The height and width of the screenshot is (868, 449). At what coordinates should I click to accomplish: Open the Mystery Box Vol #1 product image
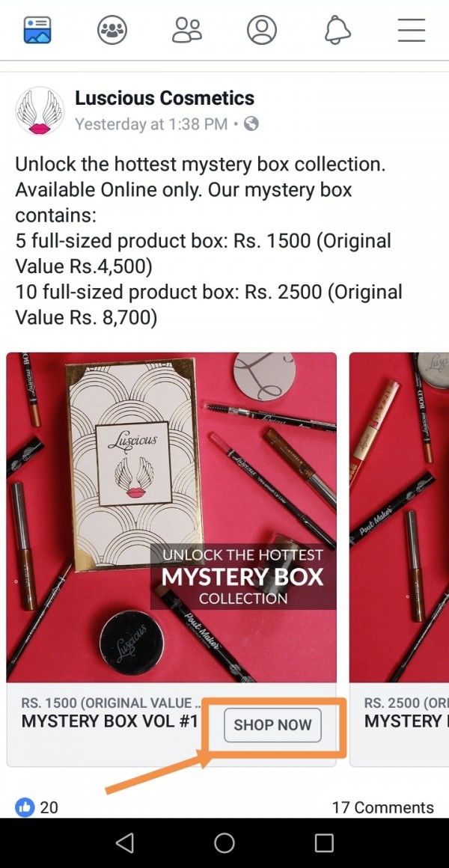pyautogui.click(x=171, y=517)
